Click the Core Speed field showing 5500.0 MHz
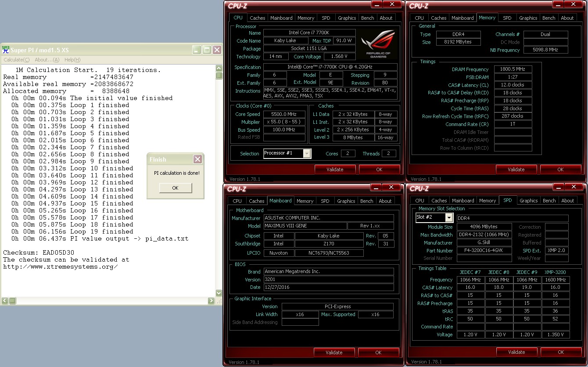 [284, 114]
